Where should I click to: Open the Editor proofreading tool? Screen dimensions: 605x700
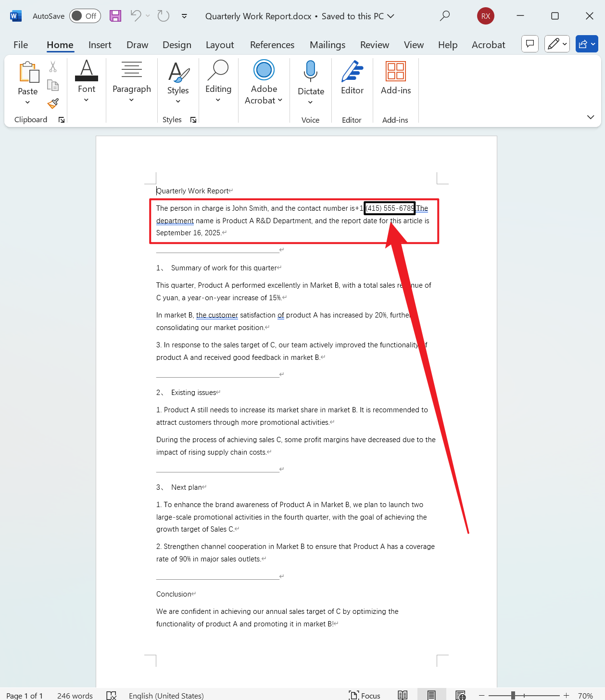(352, 77)
